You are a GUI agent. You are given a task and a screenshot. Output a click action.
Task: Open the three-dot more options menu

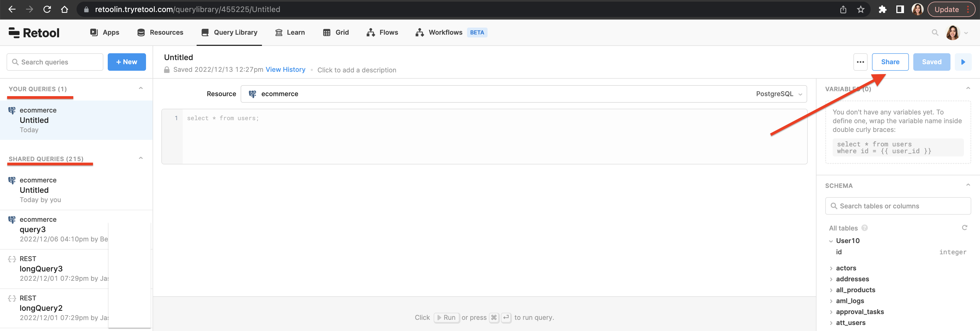(860, 62)
